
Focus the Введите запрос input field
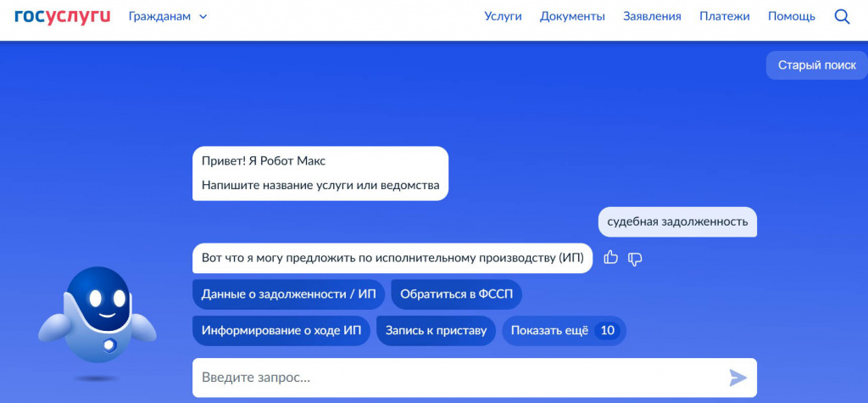tap(475, 378)
